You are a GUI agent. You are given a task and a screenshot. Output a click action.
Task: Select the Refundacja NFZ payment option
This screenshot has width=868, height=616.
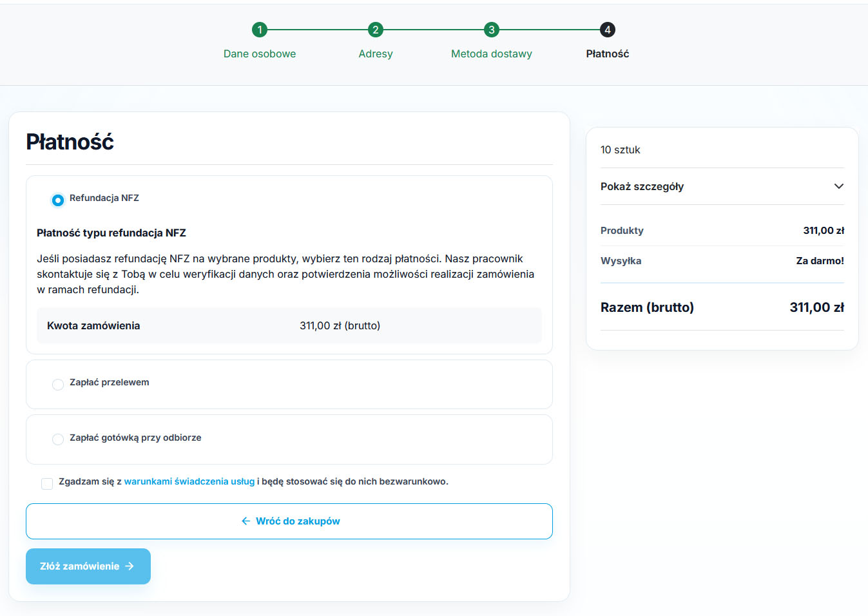[x=58, y=200]
